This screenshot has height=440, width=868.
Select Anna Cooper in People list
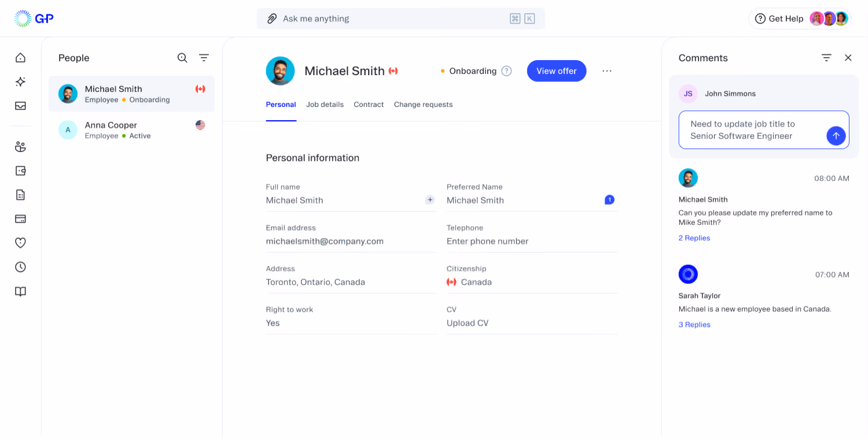pos(131,130)
